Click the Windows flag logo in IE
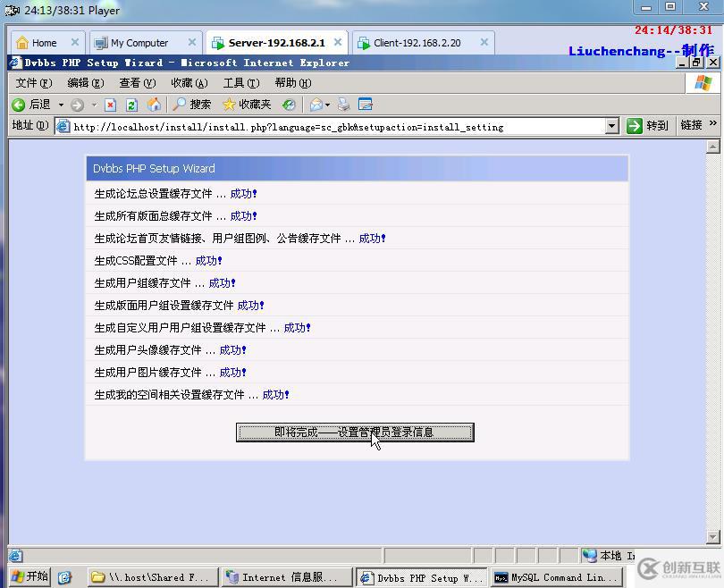Viewport: 724px width, 588px height. [703, 83]
